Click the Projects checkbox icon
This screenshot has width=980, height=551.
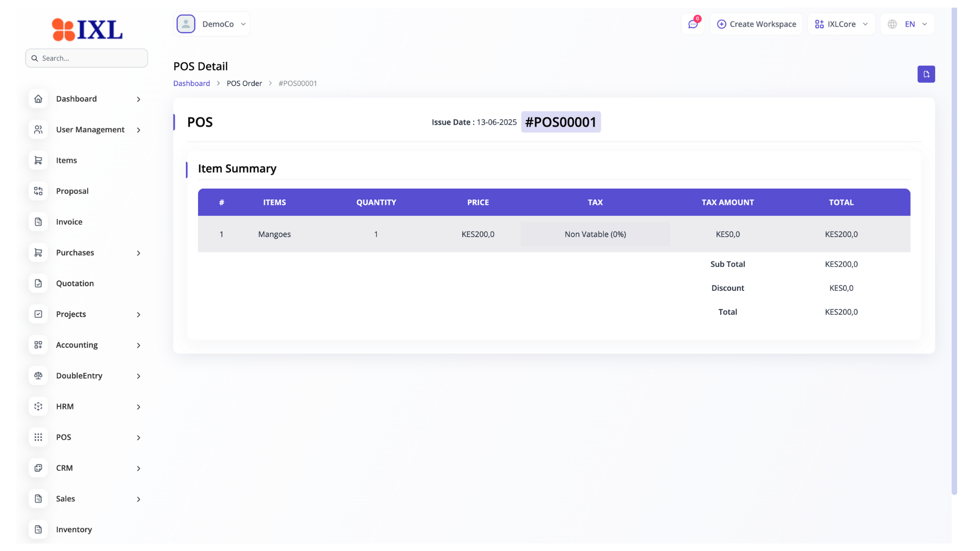click(x=38, y=314)
